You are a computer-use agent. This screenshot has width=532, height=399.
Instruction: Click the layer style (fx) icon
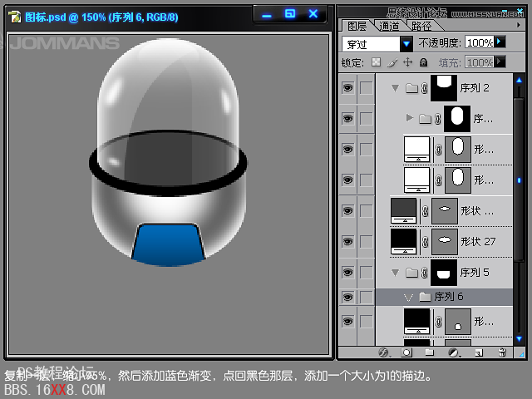click(x=383, y=352)
